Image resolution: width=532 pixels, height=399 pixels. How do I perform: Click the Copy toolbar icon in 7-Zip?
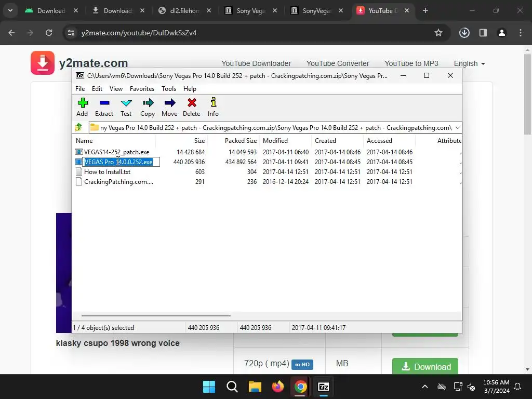pos(148,107)
